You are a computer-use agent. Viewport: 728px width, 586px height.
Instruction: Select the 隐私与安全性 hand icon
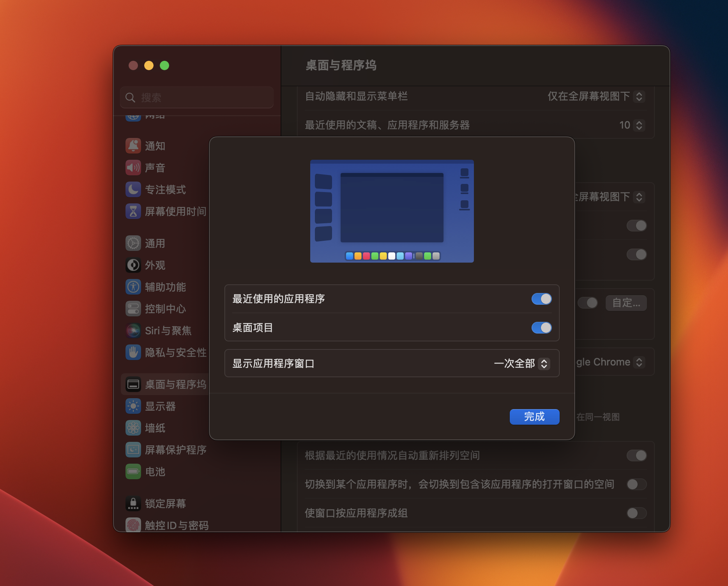pyautogui.click(x=133, y=352)
